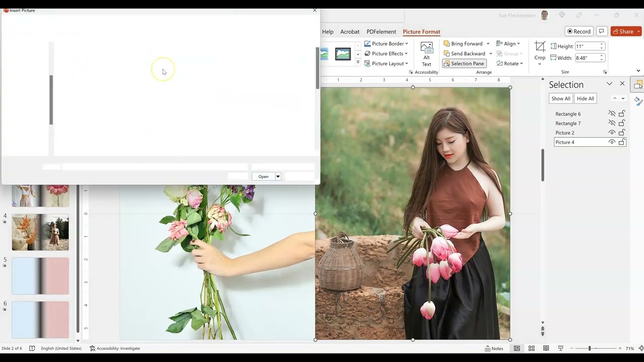The height and width of the screenshot is (362, 644).
Task: Select the Picture Format tab
Action: 422,32
